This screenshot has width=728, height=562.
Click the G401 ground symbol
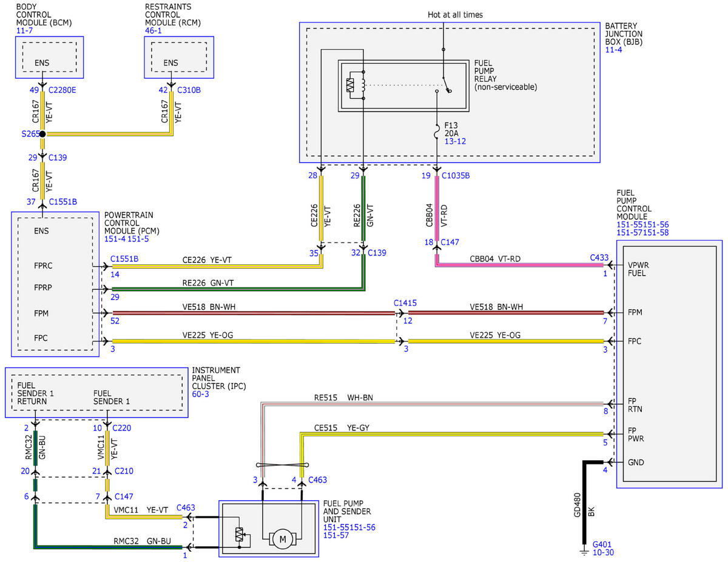point(585,552)
